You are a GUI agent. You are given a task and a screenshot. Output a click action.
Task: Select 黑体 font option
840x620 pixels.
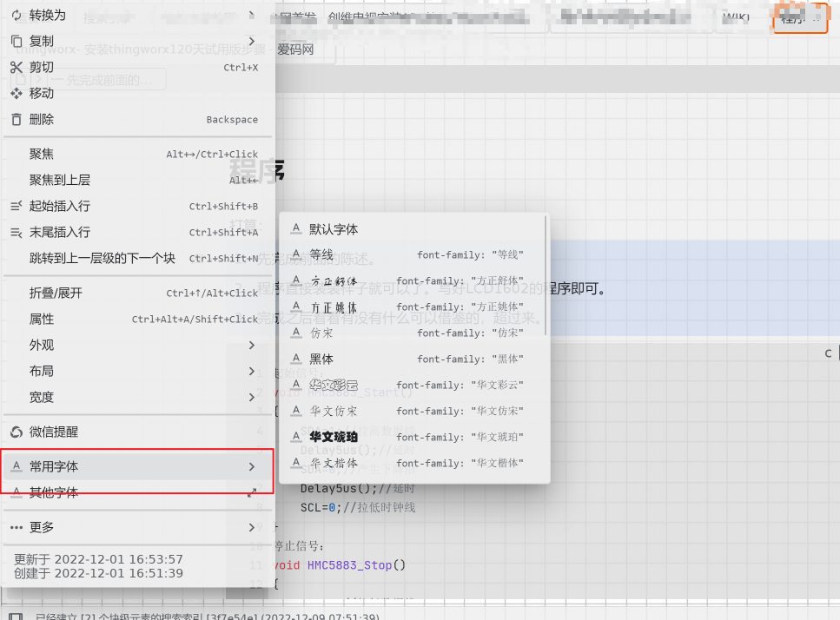412,359
